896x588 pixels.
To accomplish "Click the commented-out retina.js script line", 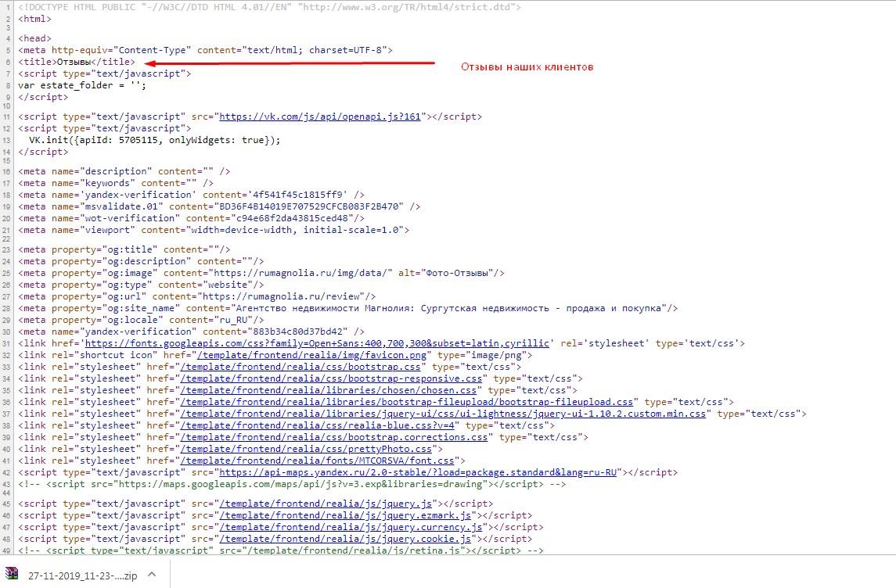I will pyautogui.click(x=281, y=550).
